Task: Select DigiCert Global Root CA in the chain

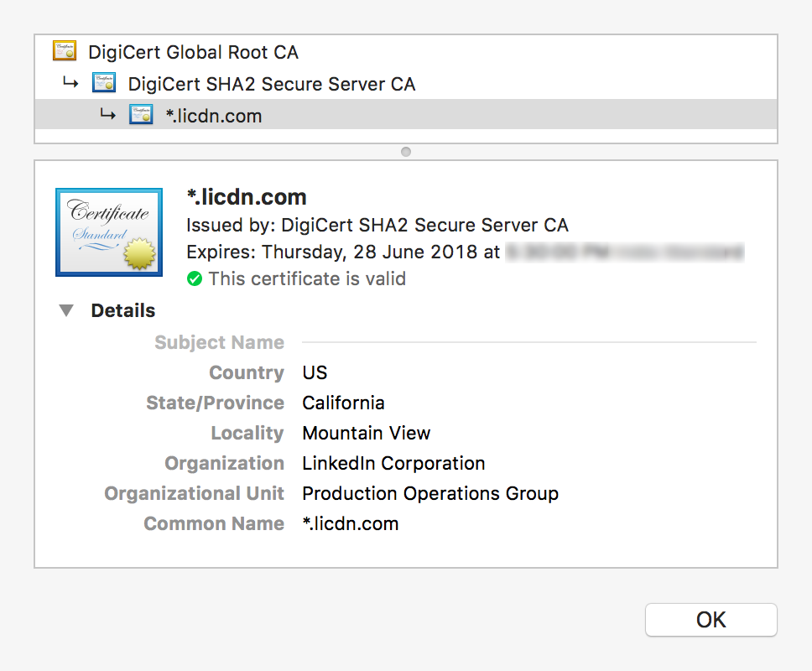Action: coord(193,52)
